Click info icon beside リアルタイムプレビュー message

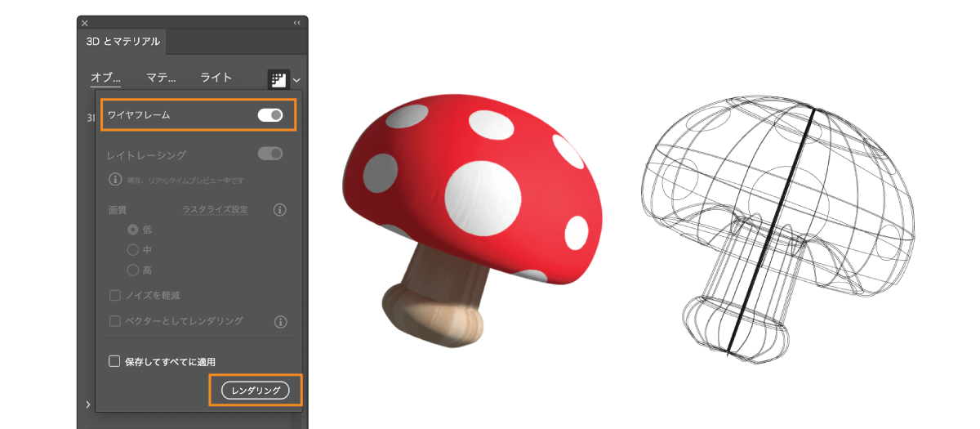[x=115, y=179]
